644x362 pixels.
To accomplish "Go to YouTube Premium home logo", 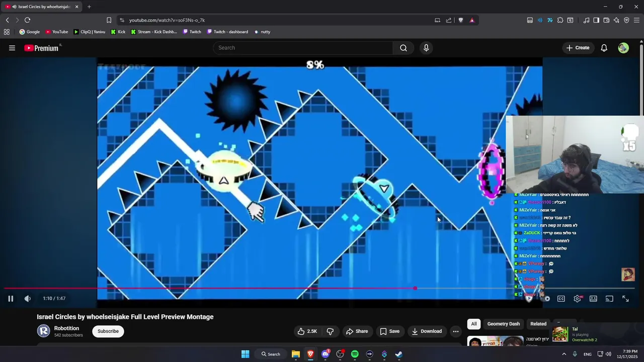I will 41,48.
